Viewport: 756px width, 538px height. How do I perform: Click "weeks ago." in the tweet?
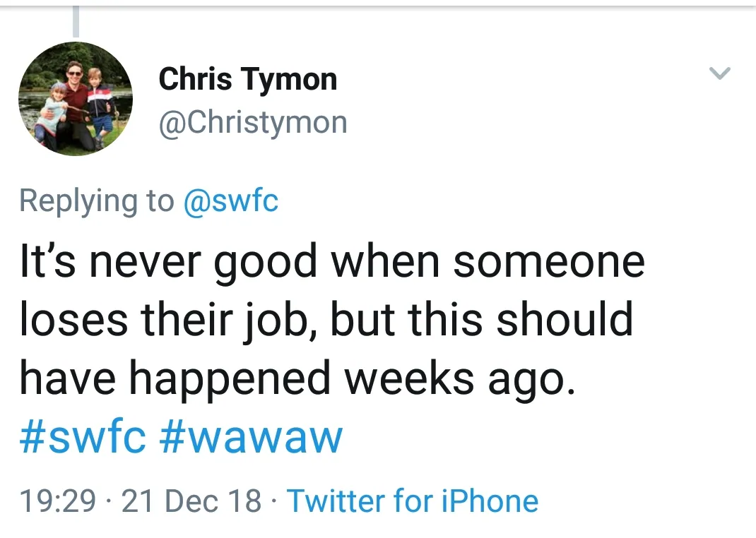456,378
